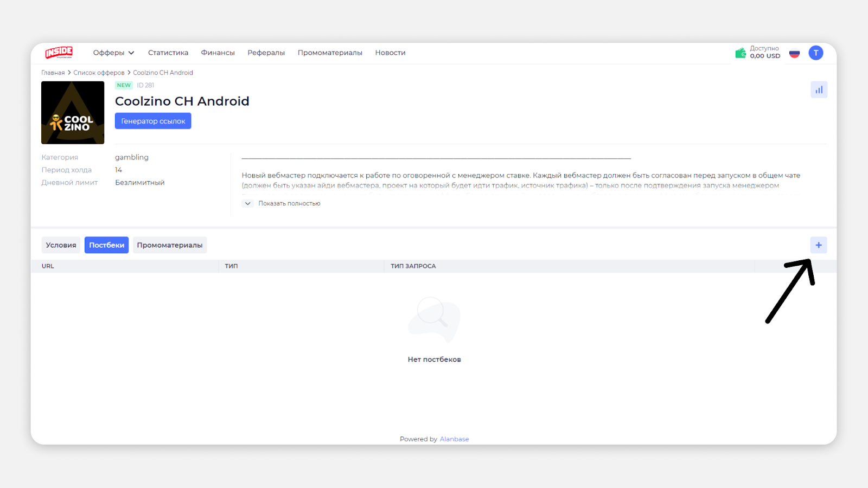
Task: Click the ID 281 label
Action: point(145,85)
